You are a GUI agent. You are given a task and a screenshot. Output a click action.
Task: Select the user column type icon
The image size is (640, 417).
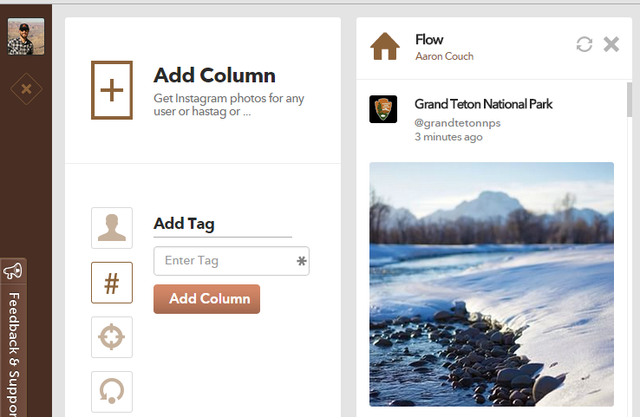coord(112,228)
